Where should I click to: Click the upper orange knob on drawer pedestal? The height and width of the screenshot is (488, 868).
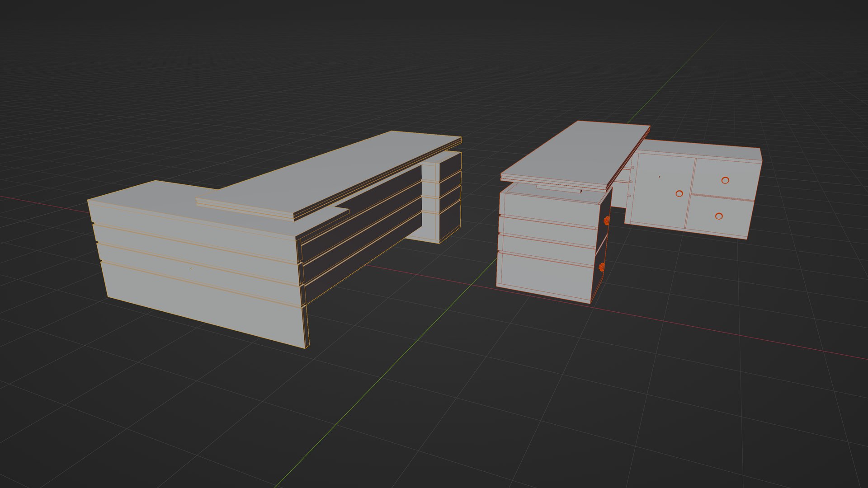[606, 220]
